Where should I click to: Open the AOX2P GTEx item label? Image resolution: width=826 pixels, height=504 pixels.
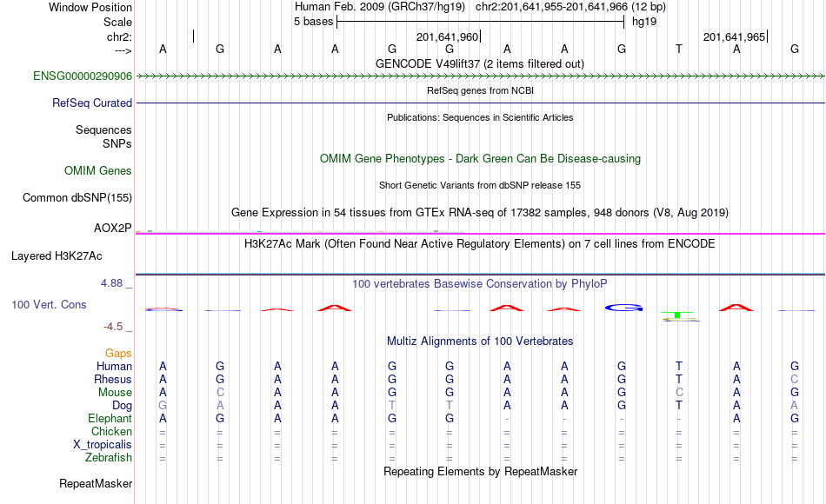click(113, 228)
